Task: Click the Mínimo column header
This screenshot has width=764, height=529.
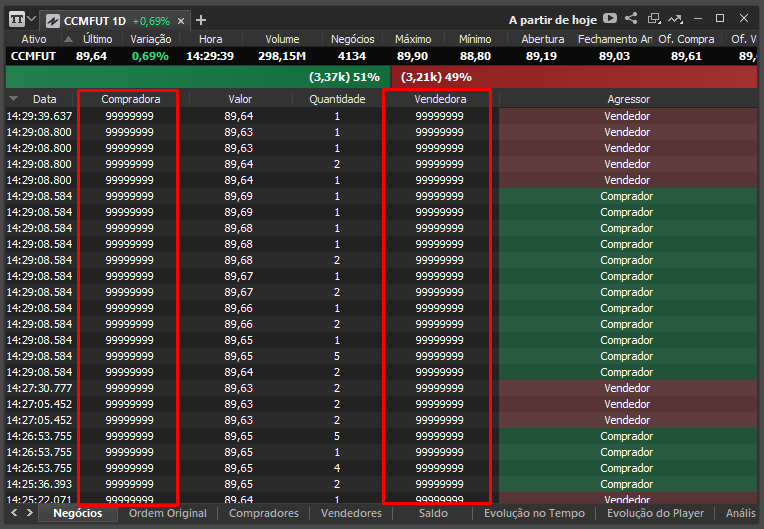Action: click(x=475, y=39)
